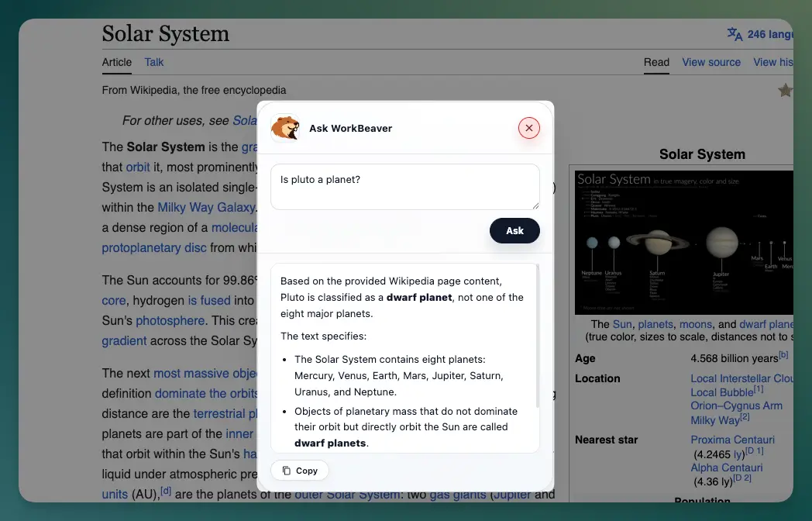This screenshot has width=812, height=521.
Task: Click the Location label in infobox
Action: click(x=597, y=378)
